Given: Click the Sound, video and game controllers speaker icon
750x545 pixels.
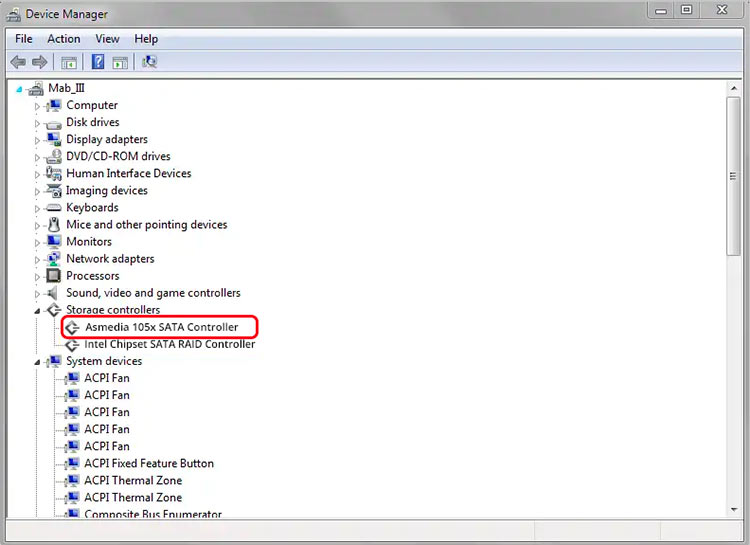Looking at the screenshot, I should [x=52, y=293].
